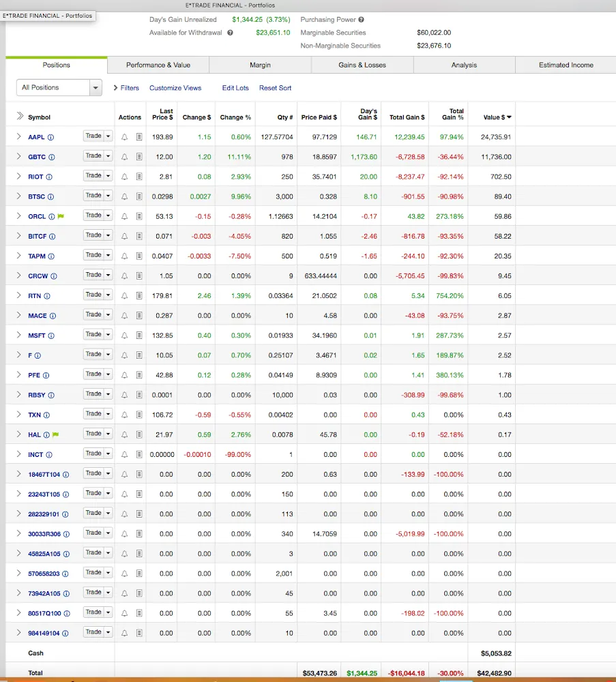Expand the AAPL position row
616x682 pixels.
point(18,136)
